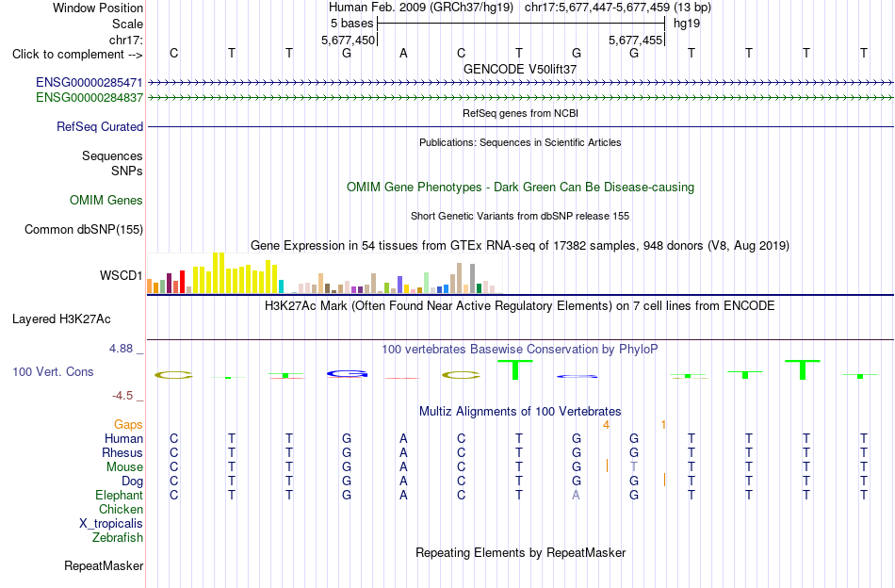Viewport: 895px width, 588px height.
Task: Click the blue G conservation logo letter
Action: click(x=347, y=374)
